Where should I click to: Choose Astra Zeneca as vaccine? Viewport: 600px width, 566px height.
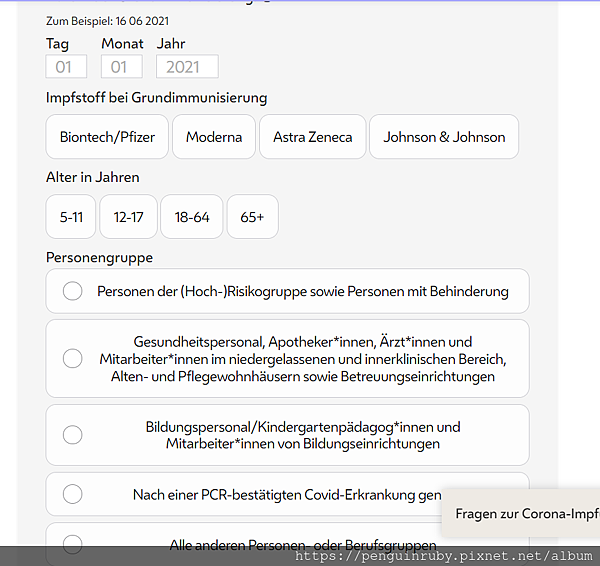tap(313, 137)
